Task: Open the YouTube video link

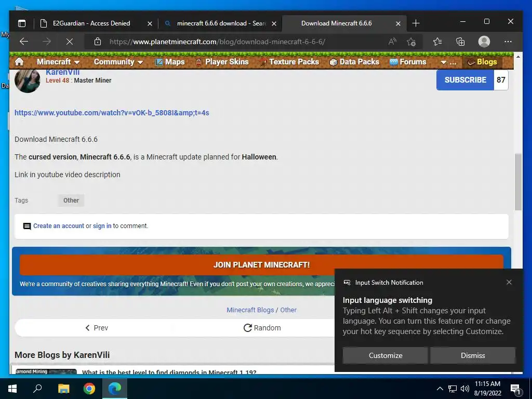Action: pyautogui.click(x=112, y=113)
